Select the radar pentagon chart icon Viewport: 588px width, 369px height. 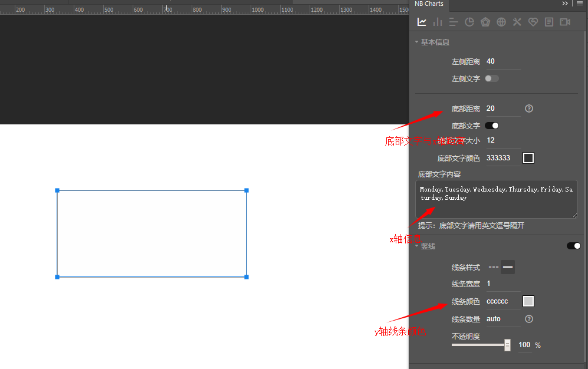point(485,22)
